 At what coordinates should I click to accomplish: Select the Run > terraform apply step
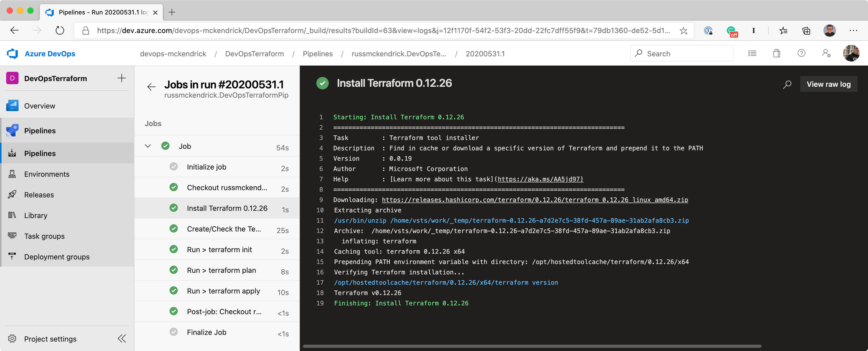[x=217, y=291]
